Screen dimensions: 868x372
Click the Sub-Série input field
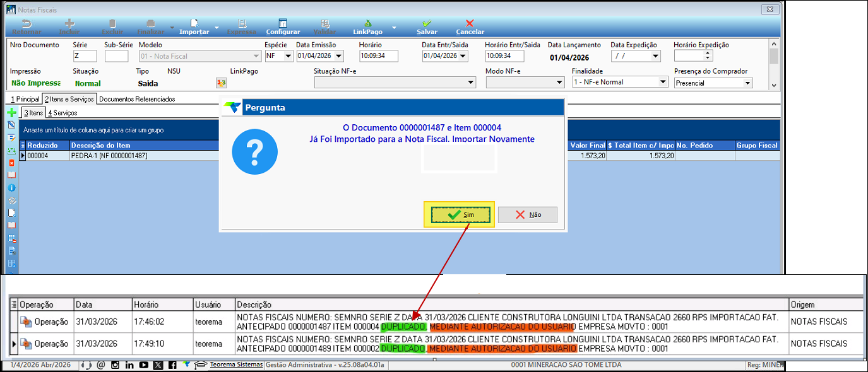[x=116, y=55]
